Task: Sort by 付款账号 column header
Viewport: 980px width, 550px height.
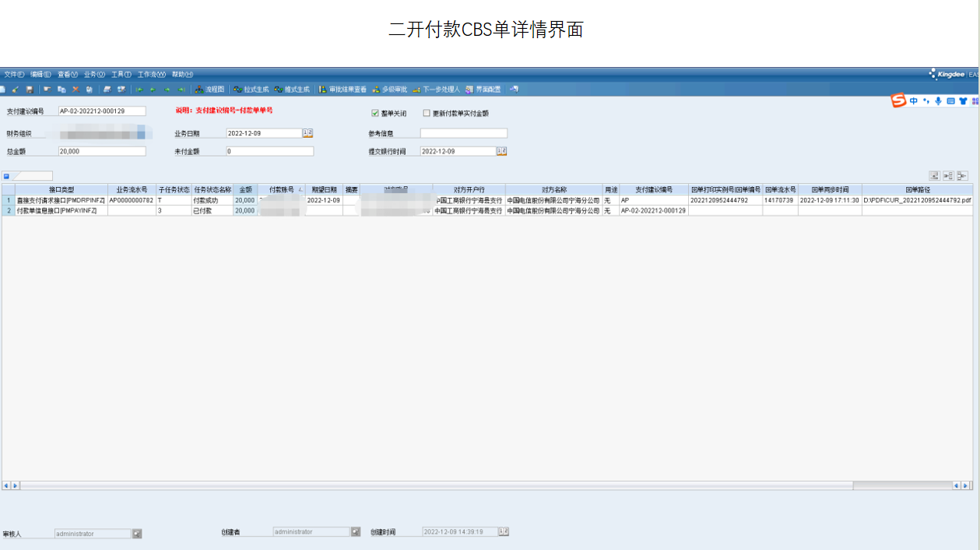Action: [282, 189]
